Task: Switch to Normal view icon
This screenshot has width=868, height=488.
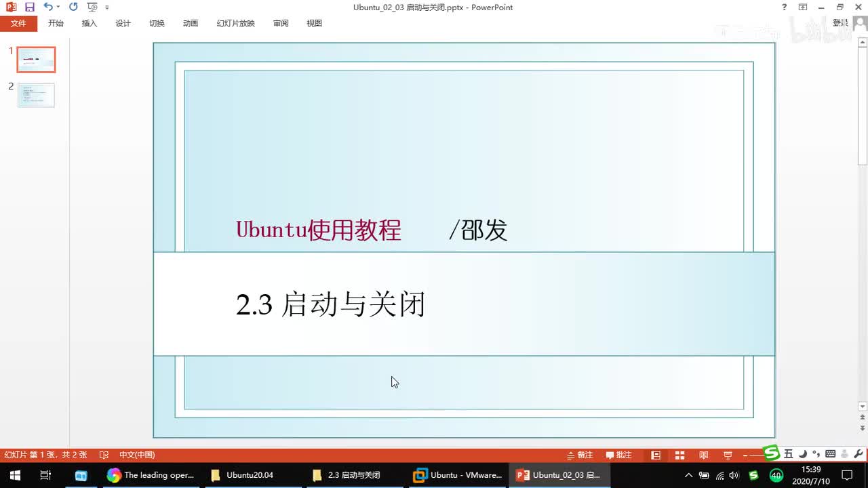Action: coord(656,455)
